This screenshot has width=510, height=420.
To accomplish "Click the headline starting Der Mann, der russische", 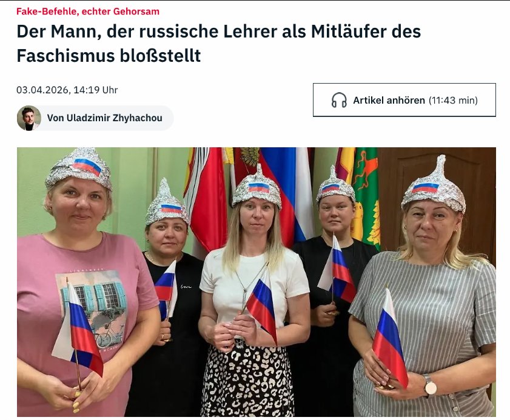I will [x=218, y=43].
